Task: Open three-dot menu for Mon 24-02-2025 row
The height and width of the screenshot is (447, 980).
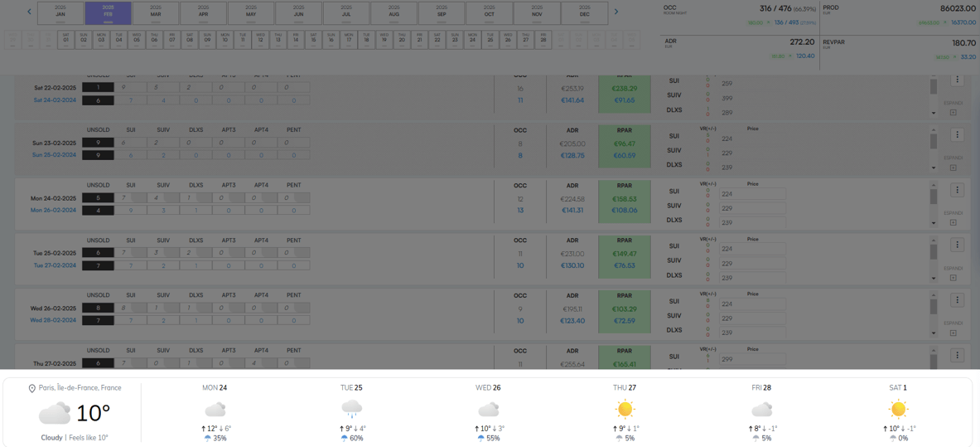Action: (957, 190)
